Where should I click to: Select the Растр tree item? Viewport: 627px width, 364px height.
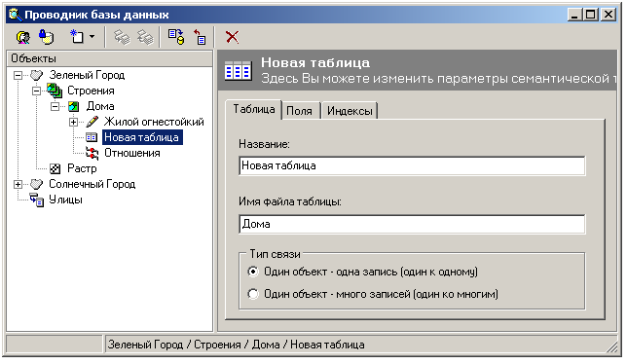point(82,168)
